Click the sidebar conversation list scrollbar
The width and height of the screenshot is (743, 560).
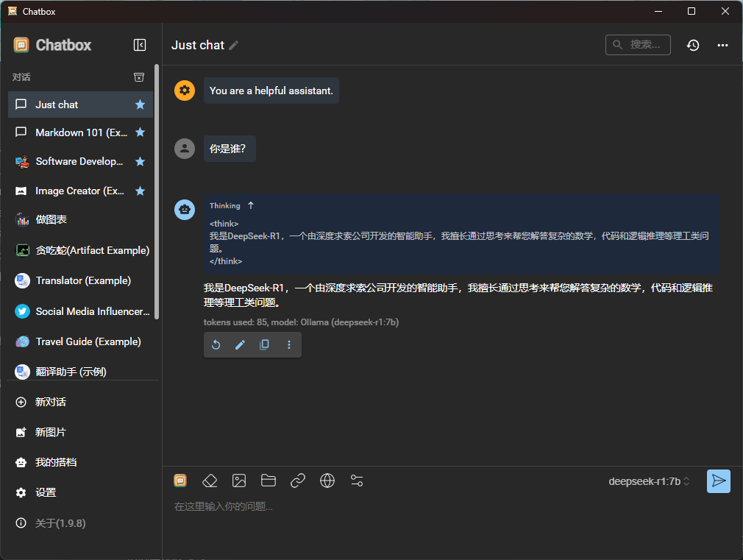point(157,191)
